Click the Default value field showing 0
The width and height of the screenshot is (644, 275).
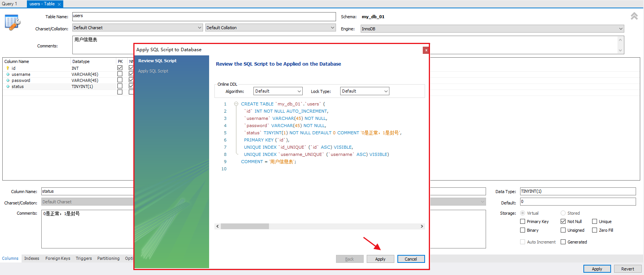tap(578, 202)
